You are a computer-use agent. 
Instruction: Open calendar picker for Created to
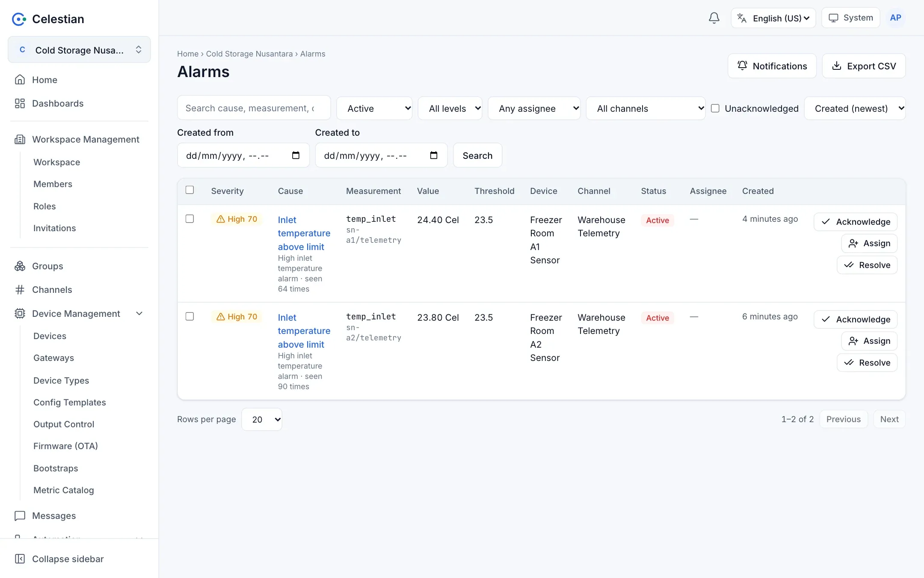pos(434,155)
